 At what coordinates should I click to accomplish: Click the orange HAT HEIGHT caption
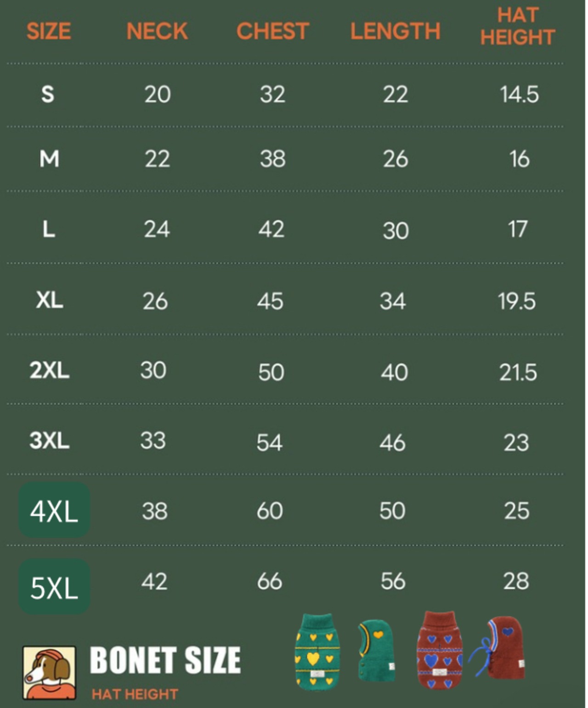tap(135, 694)
